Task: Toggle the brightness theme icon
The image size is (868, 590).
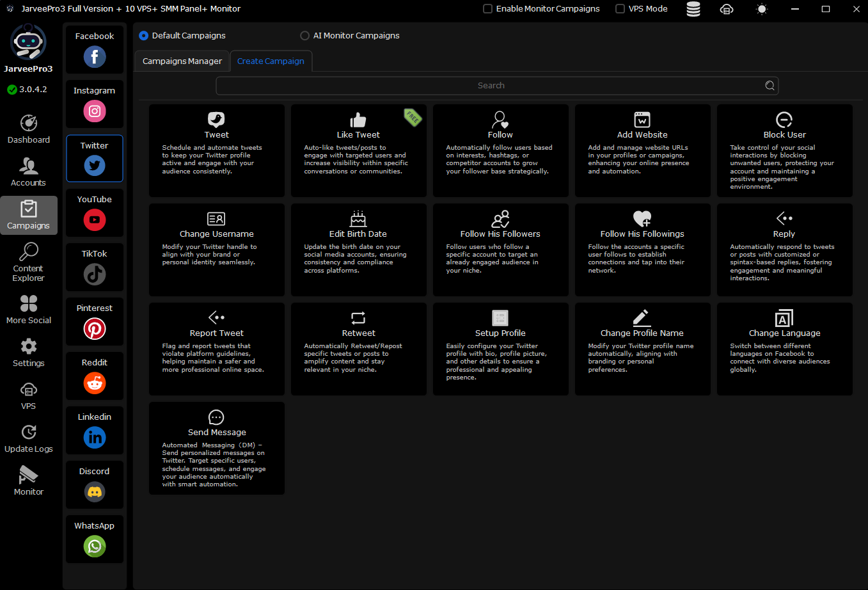Action: click(761, 9)
